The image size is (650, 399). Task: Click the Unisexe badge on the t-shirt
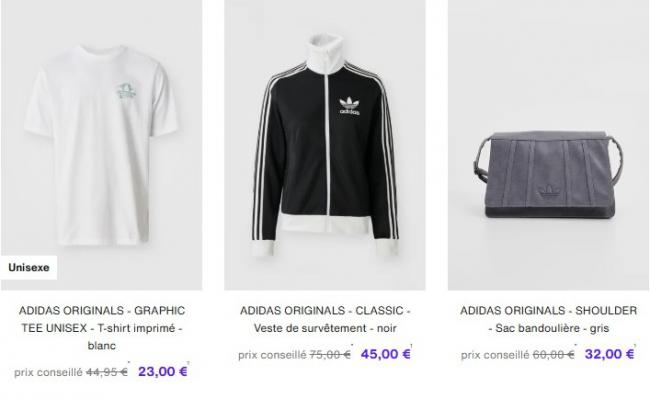click(x=29, y=268)
